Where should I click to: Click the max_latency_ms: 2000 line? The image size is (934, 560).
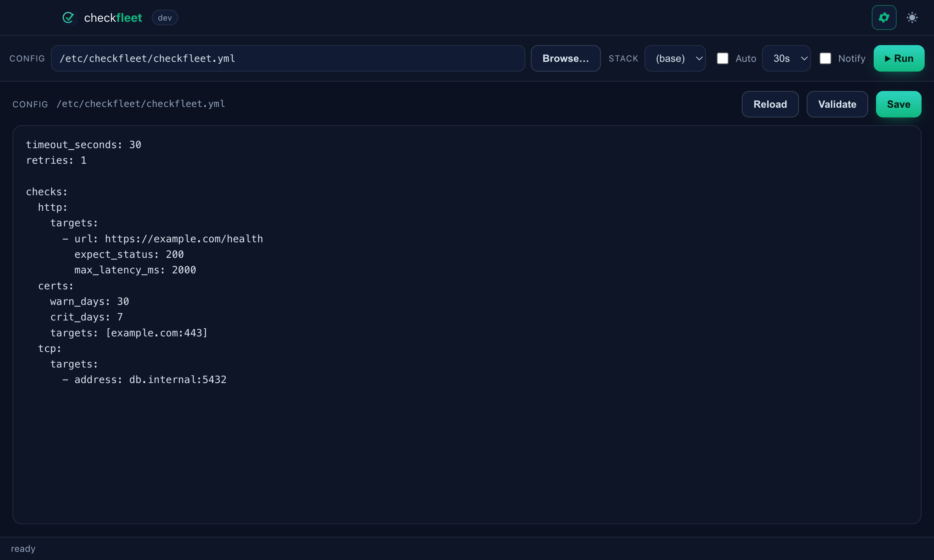135,270
